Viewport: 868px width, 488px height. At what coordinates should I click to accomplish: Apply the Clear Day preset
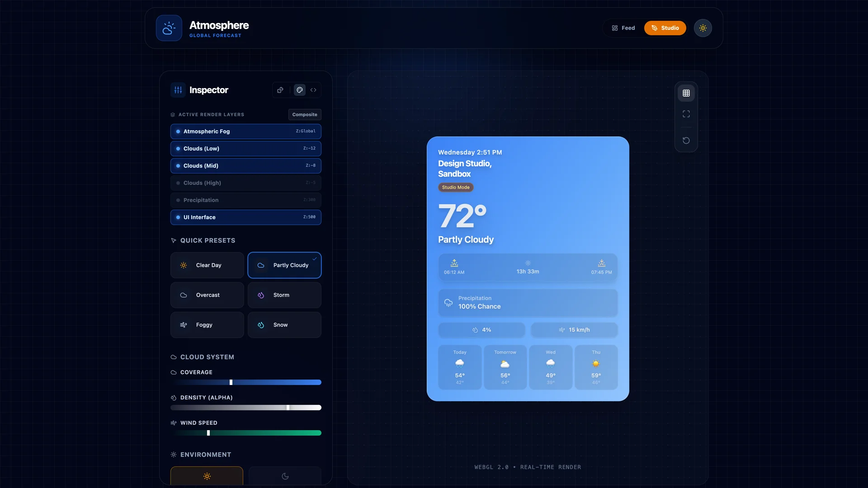point(207,265)
